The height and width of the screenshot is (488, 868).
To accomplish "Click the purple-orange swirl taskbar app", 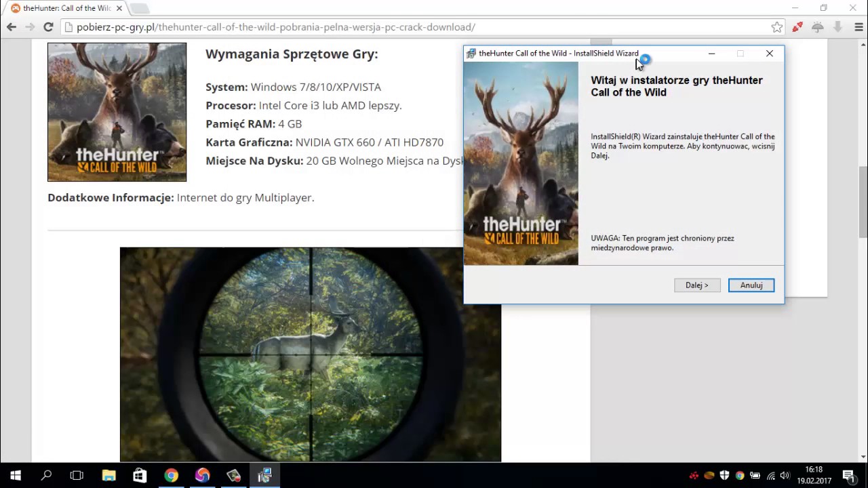I will (202, 476).
